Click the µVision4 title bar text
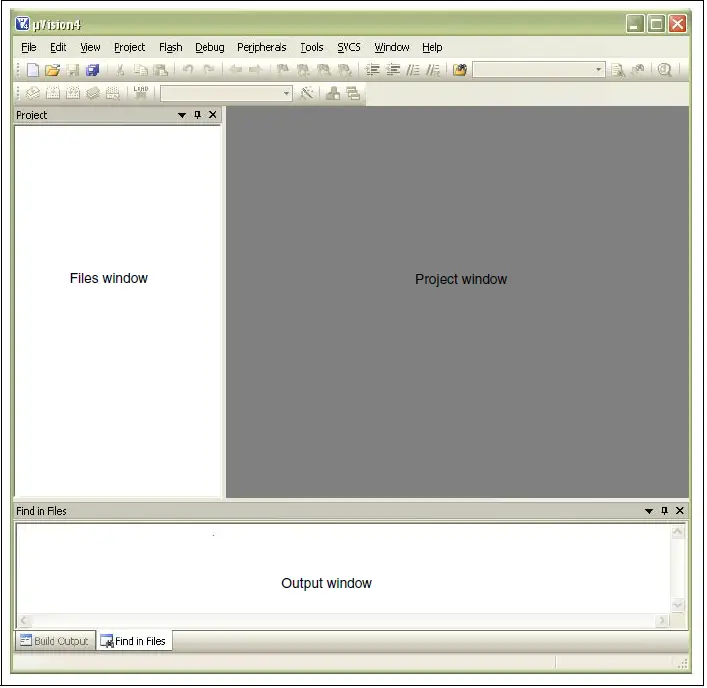The height and width of the screenshot is (688, 707). pos(57,25)
